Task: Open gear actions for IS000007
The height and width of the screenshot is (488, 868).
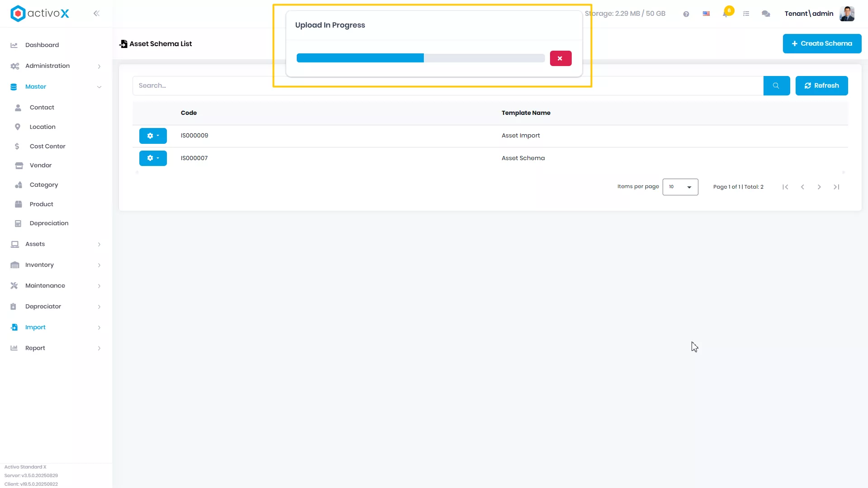Action: coord(153,158)
